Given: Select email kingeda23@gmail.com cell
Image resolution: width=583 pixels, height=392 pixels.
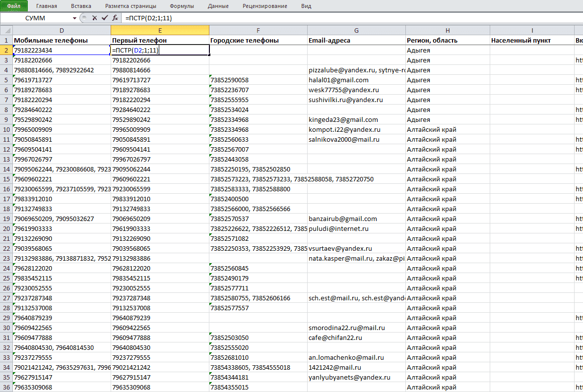Looking at the screenshot, I should pyautogui.click(x=356, y=119).
